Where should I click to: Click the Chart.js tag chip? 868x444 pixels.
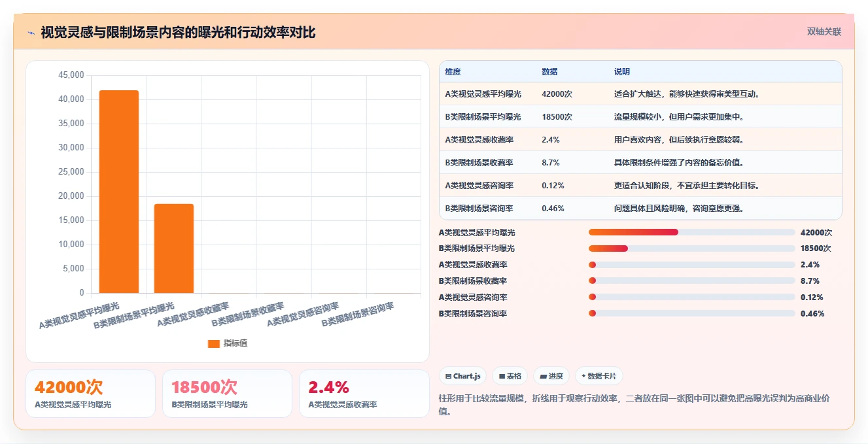point(463,376)
